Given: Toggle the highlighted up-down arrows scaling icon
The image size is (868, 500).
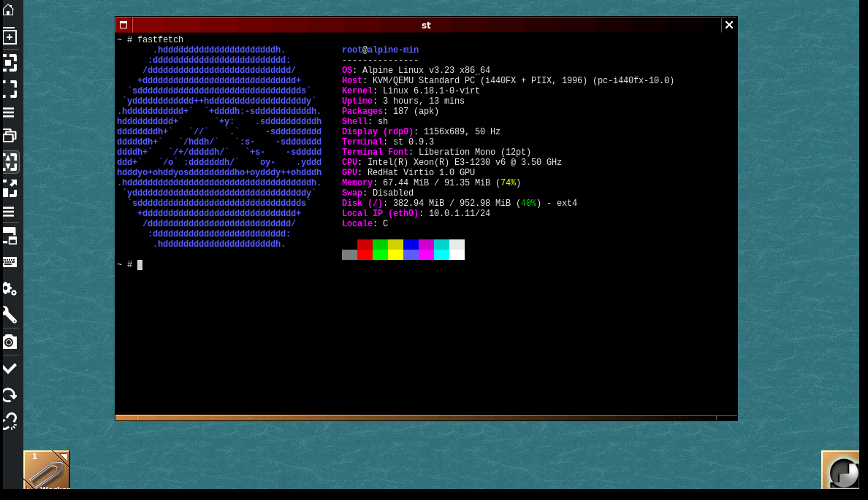Looking at the screenshot, I should 9,162.
